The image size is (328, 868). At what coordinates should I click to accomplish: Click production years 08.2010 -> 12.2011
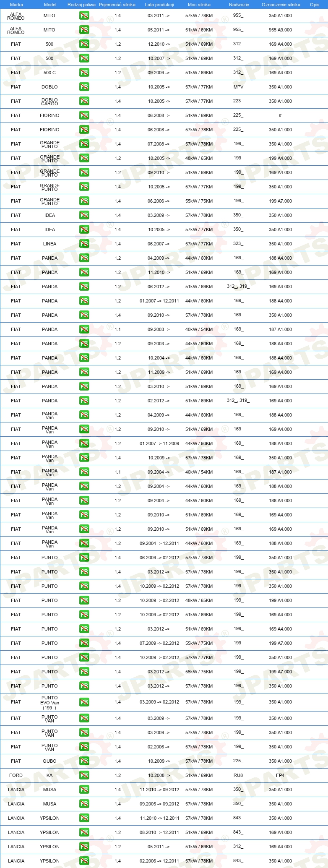coord(159,832)
